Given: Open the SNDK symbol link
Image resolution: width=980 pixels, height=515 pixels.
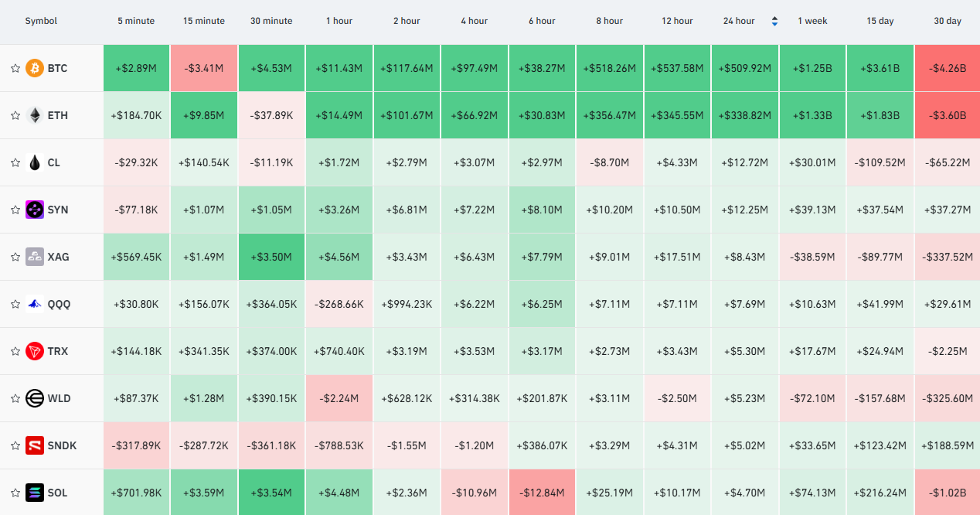Looking at the screenshot, I should (63, 445).
